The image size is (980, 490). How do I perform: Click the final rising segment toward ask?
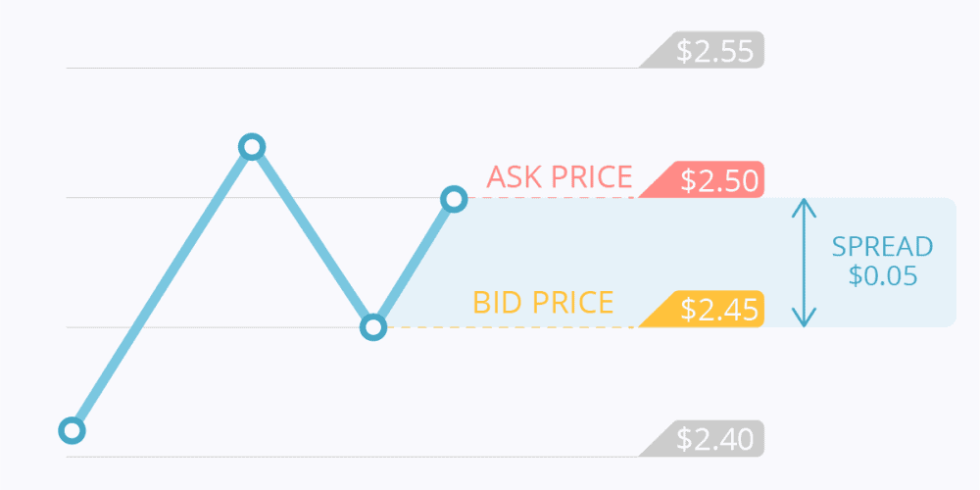(414, 263)
